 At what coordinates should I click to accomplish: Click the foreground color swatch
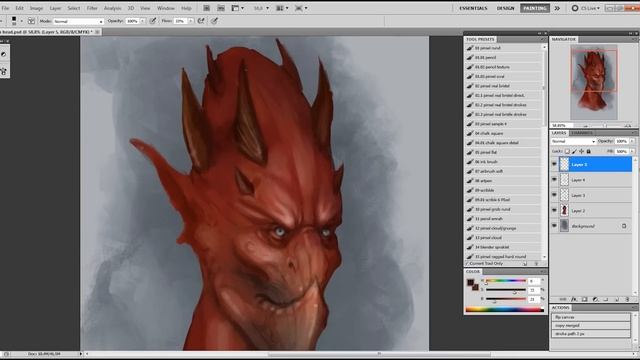[x=470, y=282]
